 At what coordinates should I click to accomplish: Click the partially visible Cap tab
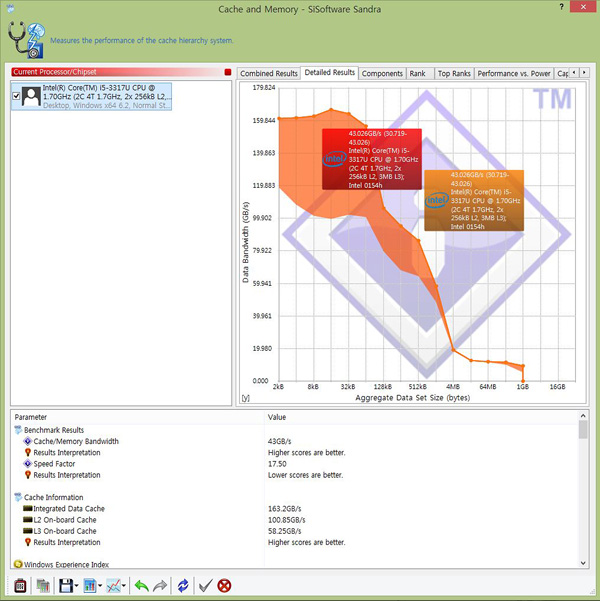[x=562, y=73]
